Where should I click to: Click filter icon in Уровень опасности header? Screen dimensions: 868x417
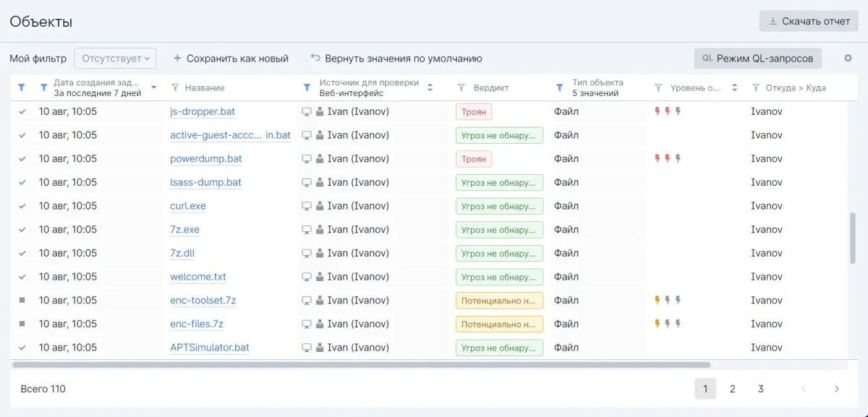pyautogui.click(x=658, y=87)
